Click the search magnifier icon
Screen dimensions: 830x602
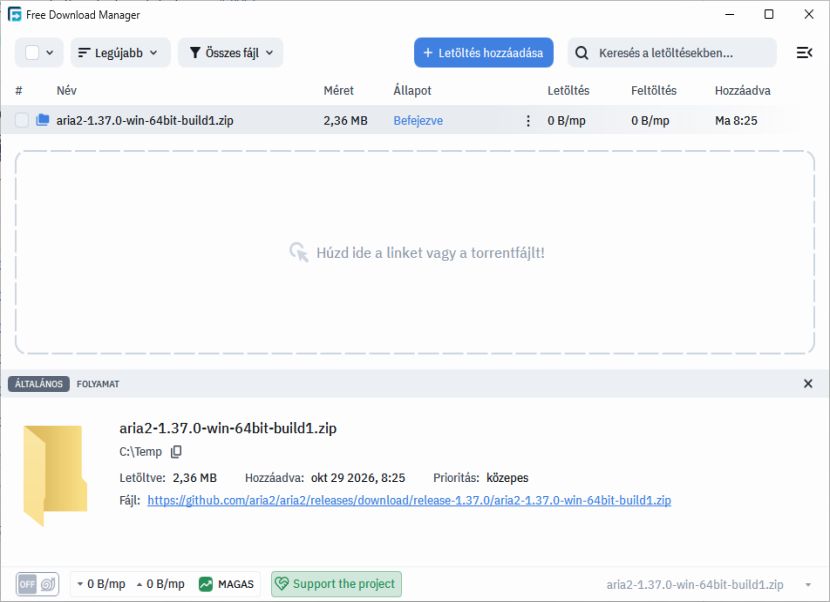pos(582,53)
